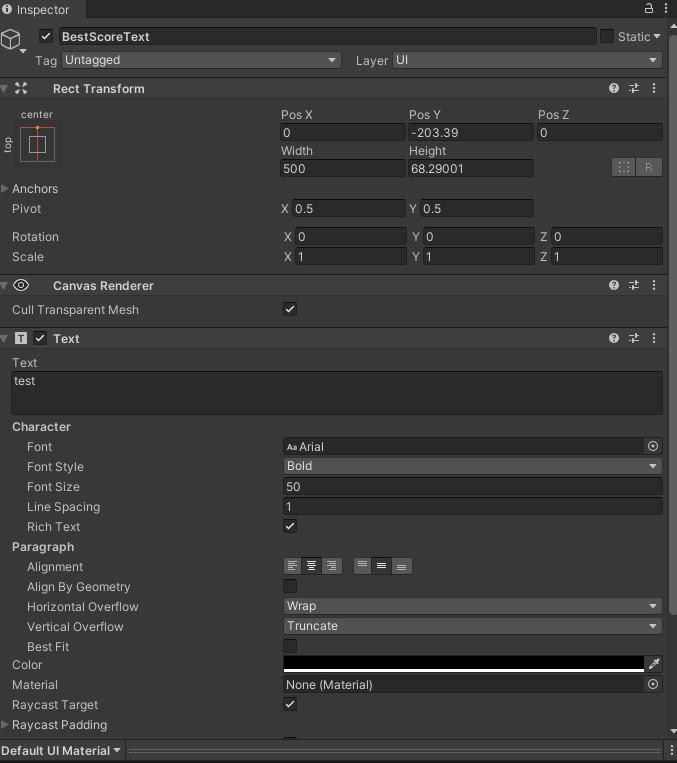Click the GameObject cube icon picker
The height and width of the screenshot is (763, 677).
tap(12, 40)
